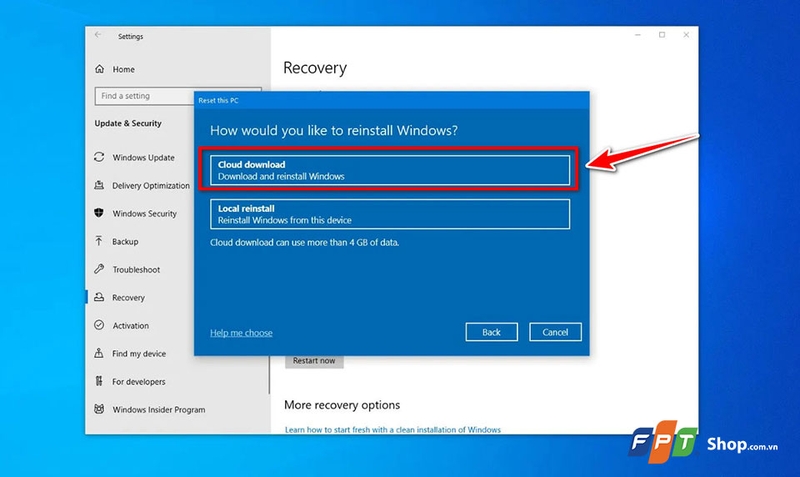800x477 pixels.
Task: Click the Delivery Optimization icon
Action: 99,185
